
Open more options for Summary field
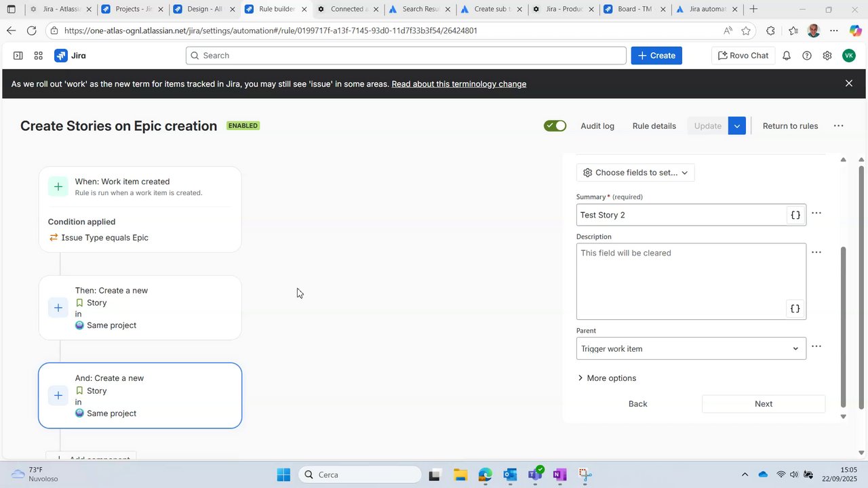click(816, 213)
